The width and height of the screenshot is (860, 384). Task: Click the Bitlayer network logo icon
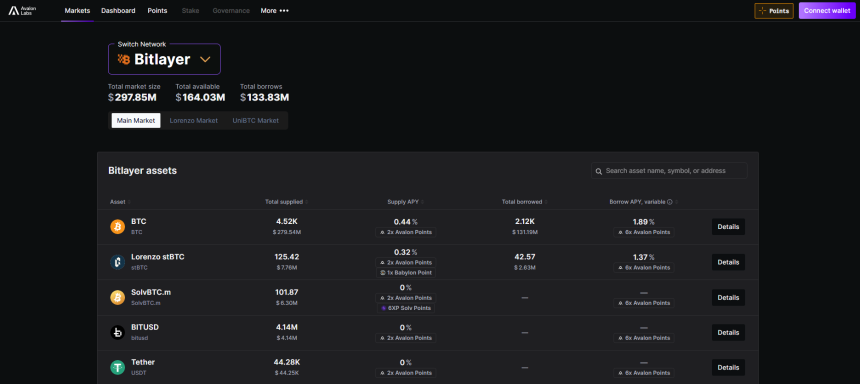pyautogui.click(x=124, y=59)
